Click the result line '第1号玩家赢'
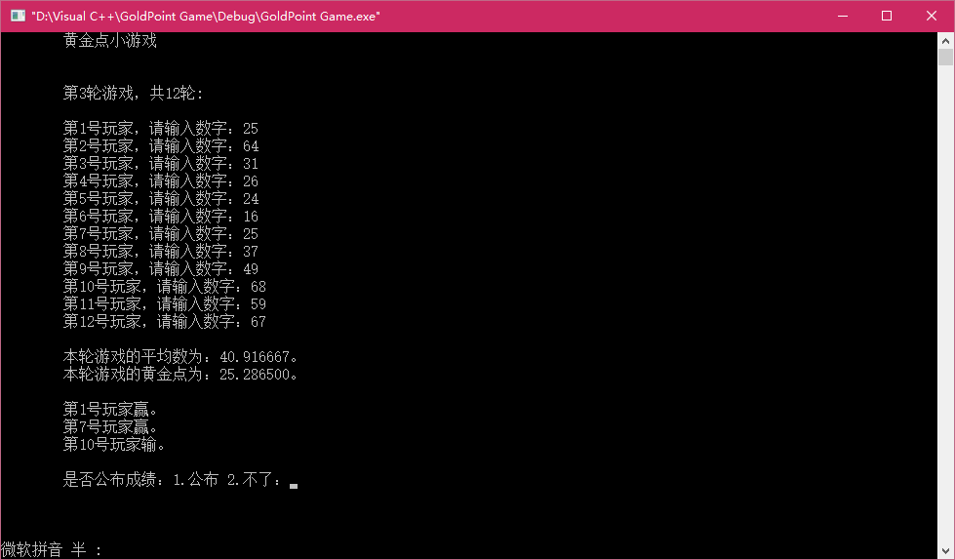This screenshot has width=955, height=560. [110, 410]
